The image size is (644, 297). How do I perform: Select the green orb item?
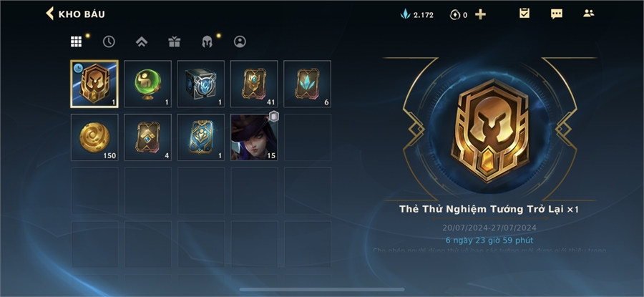click(148, 84)
